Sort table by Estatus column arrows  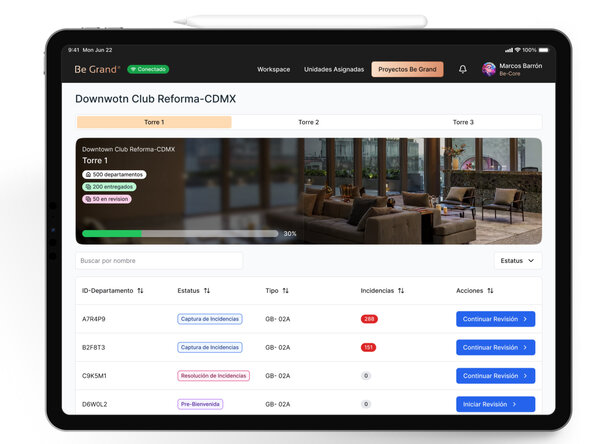(207, 291)
